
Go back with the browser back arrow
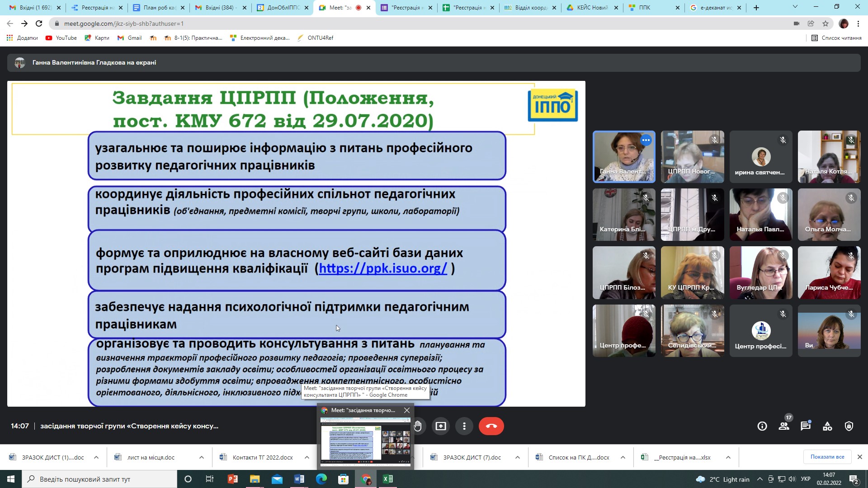click(x=10, y=23)
